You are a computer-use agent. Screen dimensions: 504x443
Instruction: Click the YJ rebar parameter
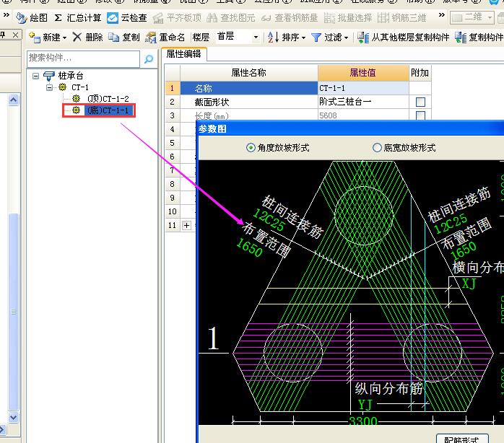pyautogui.click(x=365, y=405)
